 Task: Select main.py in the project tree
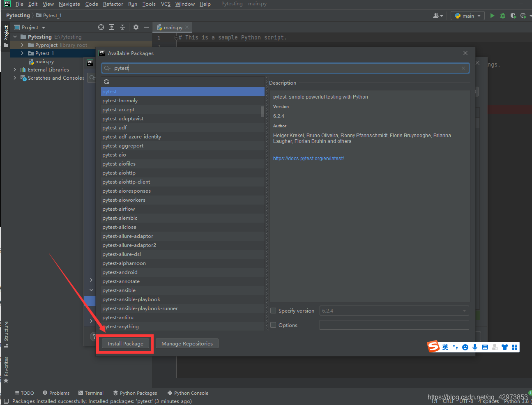[41, 62]
